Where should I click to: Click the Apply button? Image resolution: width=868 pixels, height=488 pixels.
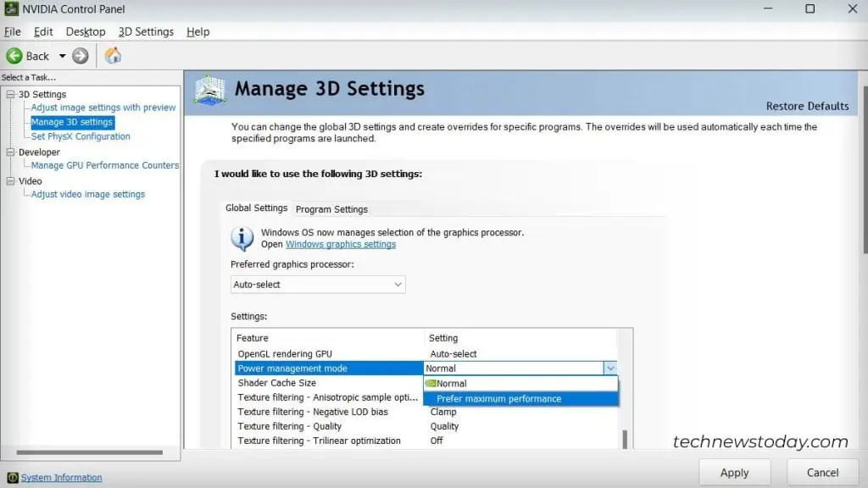point(734,473)
